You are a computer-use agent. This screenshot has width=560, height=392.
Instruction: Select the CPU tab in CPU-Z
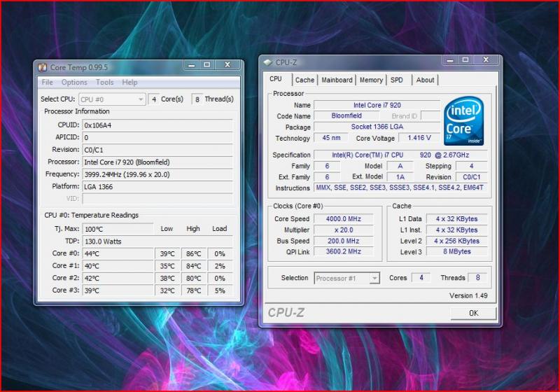point(276,79)
